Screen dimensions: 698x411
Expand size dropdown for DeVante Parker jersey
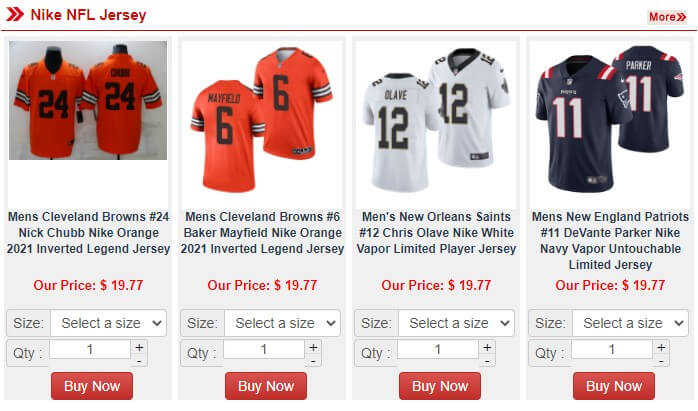pyautogui.click(x=631, y=323)
